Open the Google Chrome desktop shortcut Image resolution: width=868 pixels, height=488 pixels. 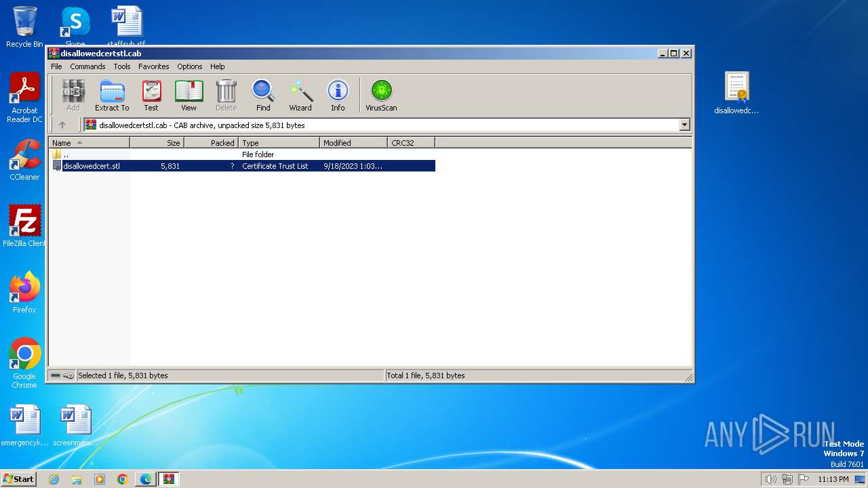pos(24,363)
